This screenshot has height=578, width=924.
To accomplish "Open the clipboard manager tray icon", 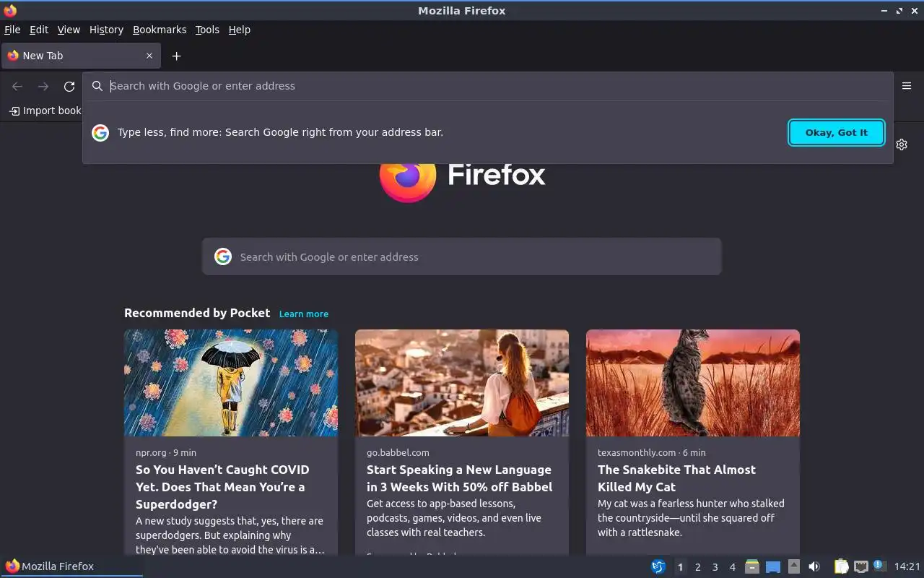I will point(841,566).
